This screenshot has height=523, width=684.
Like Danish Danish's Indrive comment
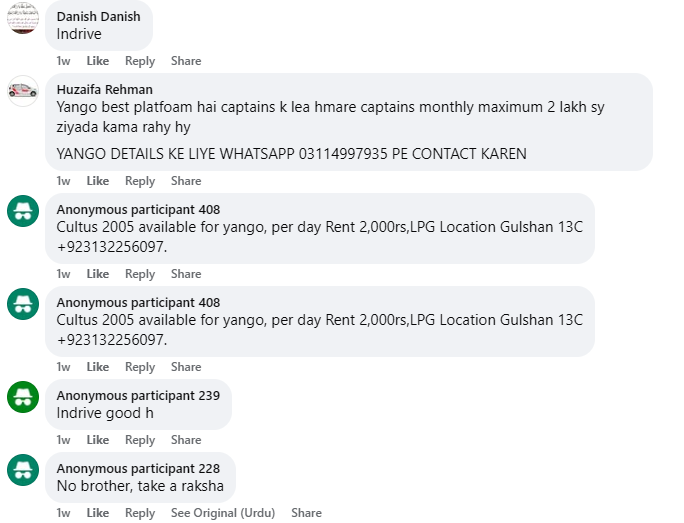[x=98, y=61]
